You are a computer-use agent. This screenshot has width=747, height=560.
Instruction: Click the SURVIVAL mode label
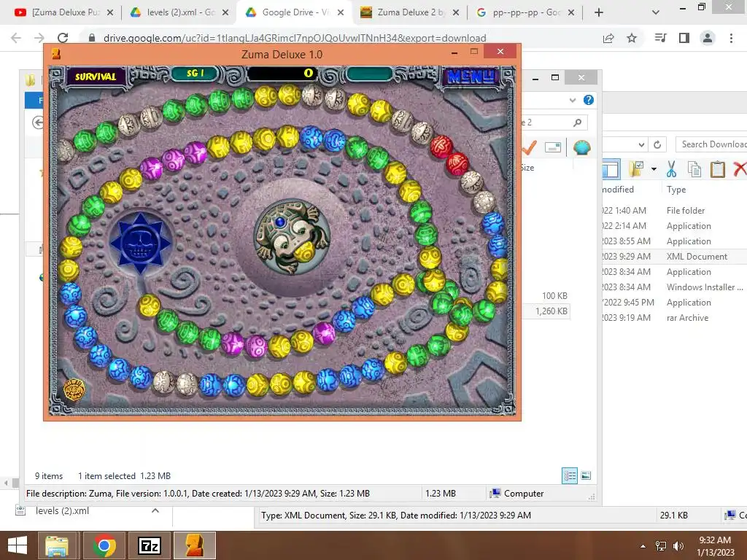(96, 76)
